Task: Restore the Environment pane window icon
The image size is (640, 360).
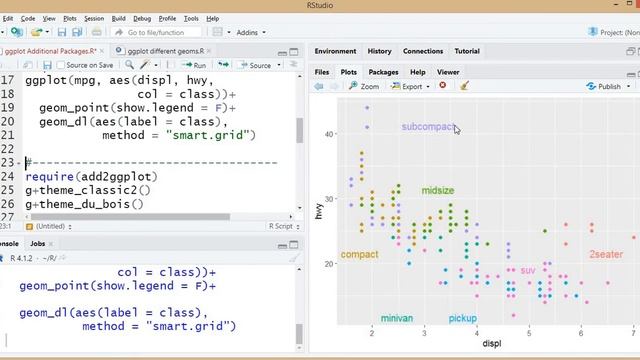Action: pyautogui.click(x=631, y=51)
